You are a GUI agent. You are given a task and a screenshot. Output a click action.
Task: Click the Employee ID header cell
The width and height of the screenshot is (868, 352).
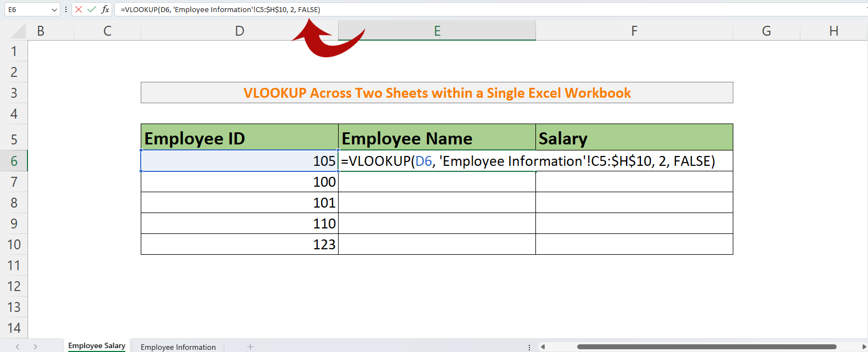pos(240,137)
